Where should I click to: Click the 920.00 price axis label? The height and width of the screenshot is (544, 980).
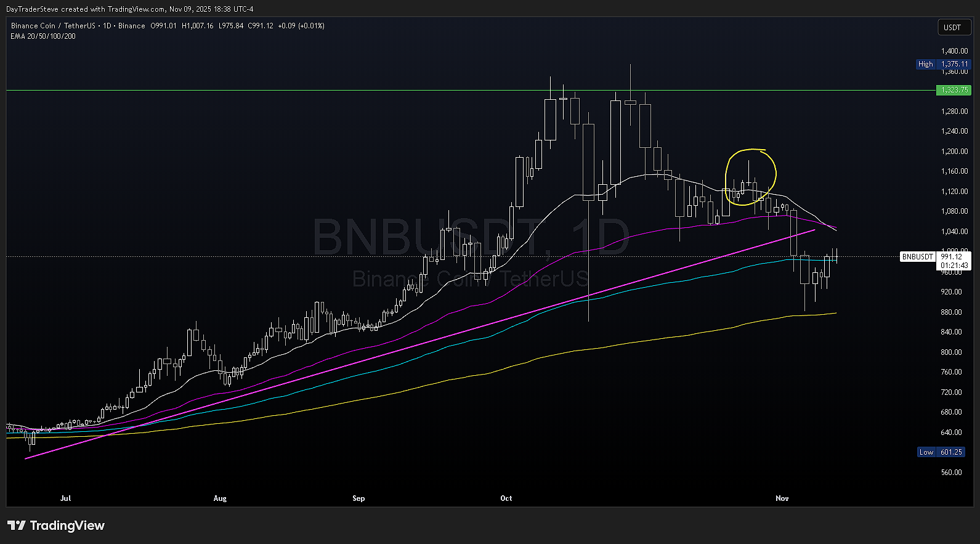(x=951, y=292)
